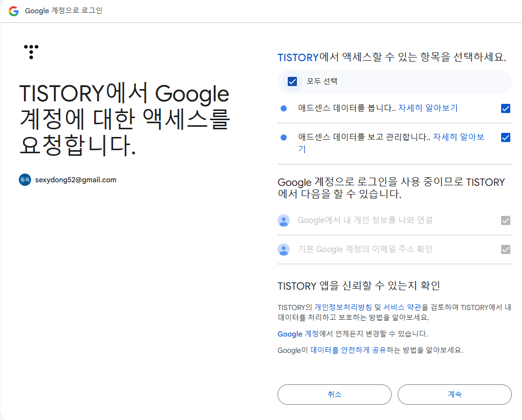Open the 'Google 계정' link

298,334
